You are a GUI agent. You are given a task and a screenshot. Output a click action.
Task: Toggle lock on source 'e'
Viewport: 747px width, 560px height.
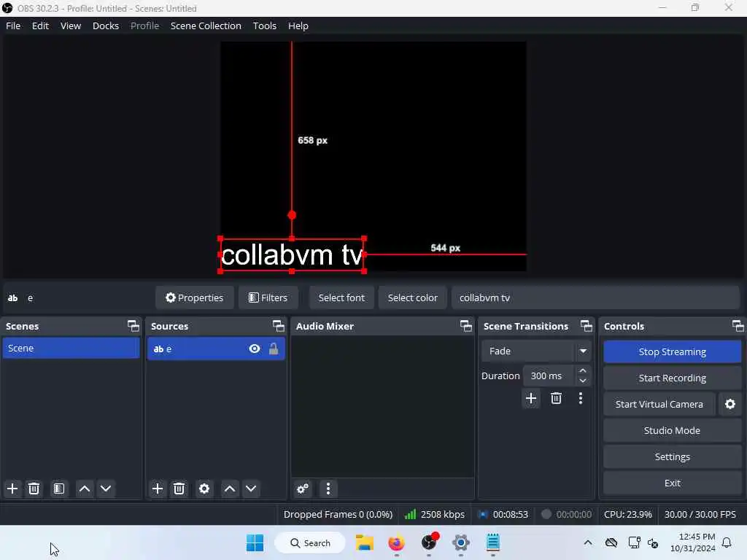(274, 349)
